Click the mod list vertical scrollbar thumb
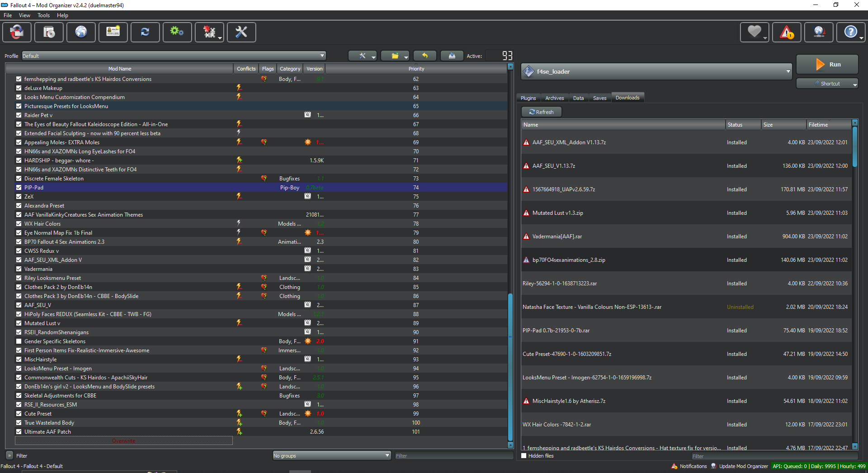This screenshot has height=473, width=868. point(510,366)
